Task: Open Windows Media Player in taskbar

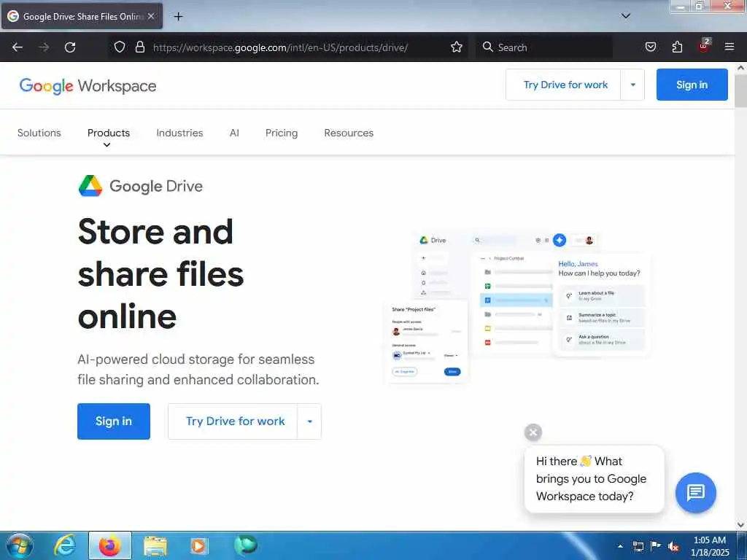Action: coord(199,545)
